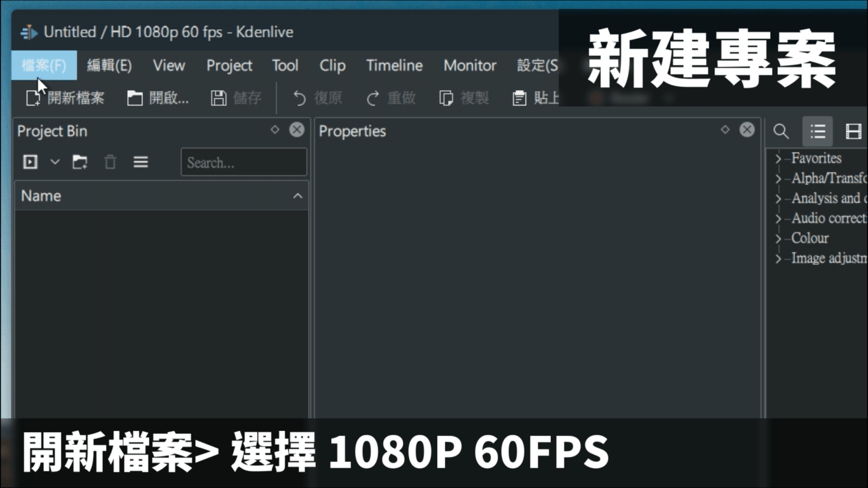868x488 pixels.
Task: Click 開新檔案 new project button
Action: pos(65,98)
